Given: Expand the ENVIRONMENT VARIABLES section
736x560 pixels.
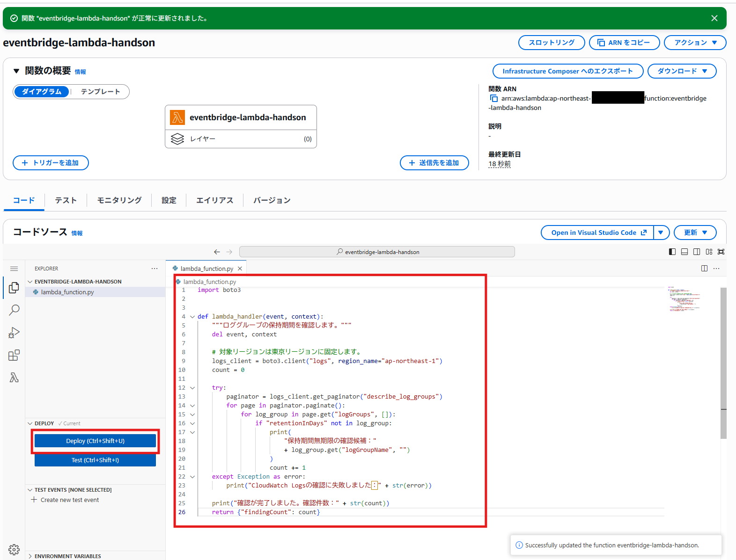Looking at the screenshot, I should coord(30,556).
